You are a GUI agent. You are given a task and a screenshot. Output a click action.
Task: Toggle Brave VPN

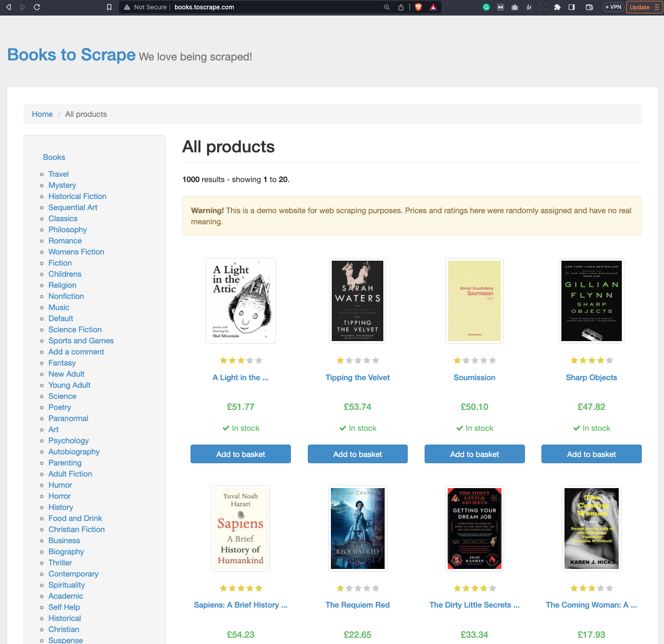pos(613,7)
